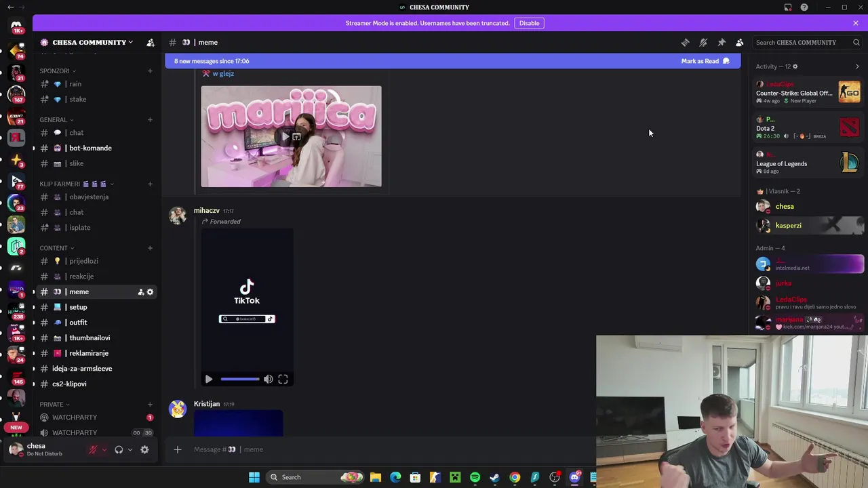Click the search box for CHESA COMMUNITY
868x488 pixels.
[x=807, y=42]
